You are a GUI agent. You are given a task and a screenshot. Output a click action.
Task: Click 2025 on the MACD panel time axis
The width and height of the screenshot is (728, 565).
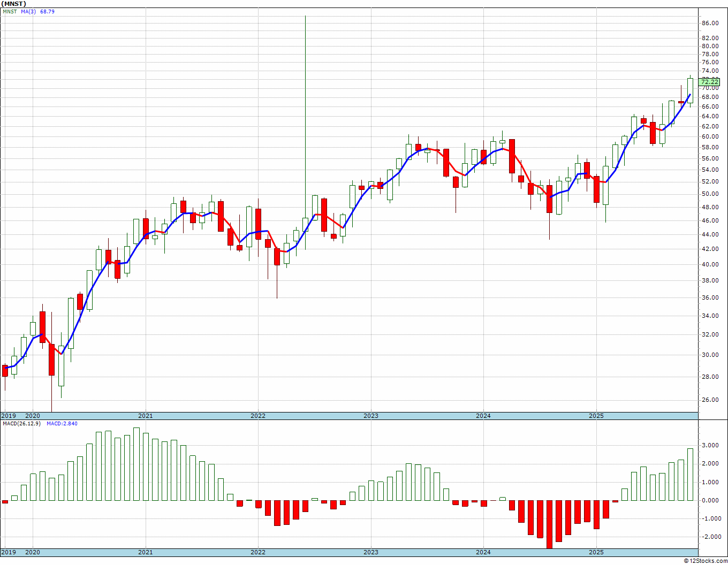click(596, 552)
